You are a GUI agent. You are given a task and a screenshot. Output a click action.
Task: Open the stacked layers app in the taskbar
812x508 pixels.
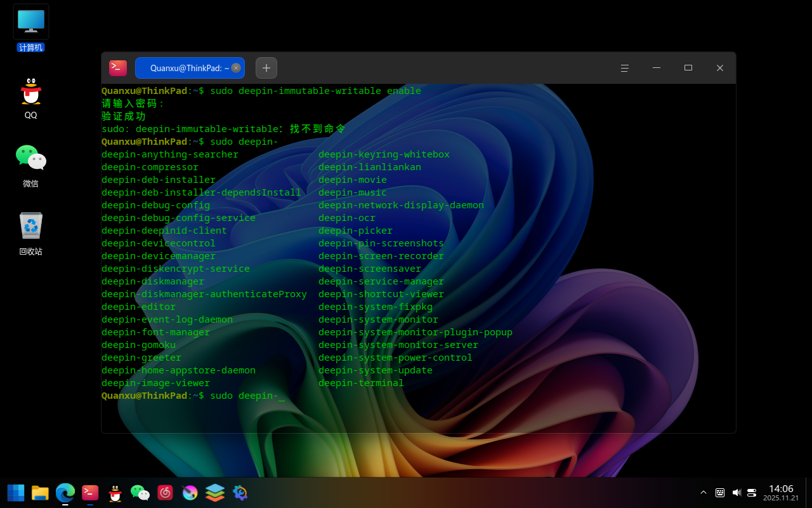click(x=215, y=493)
